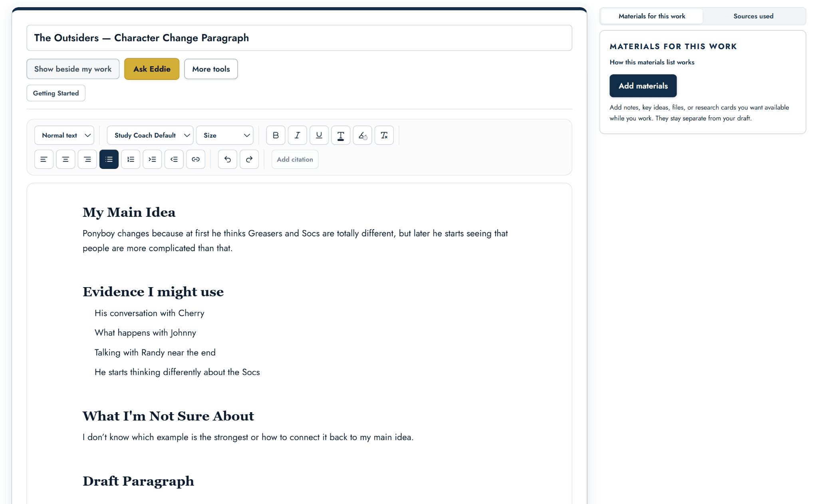The width and height of the screenshot is (818, 504).
Task: Open the Size dropdown
Action: coord(225,135)
